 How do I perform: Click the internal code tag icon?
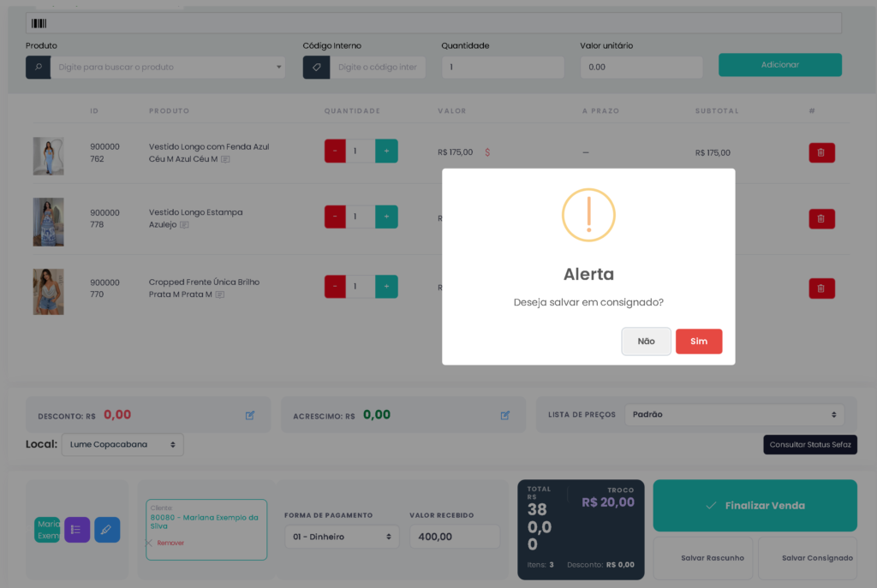pyautogui.click(x=317, y=67)
